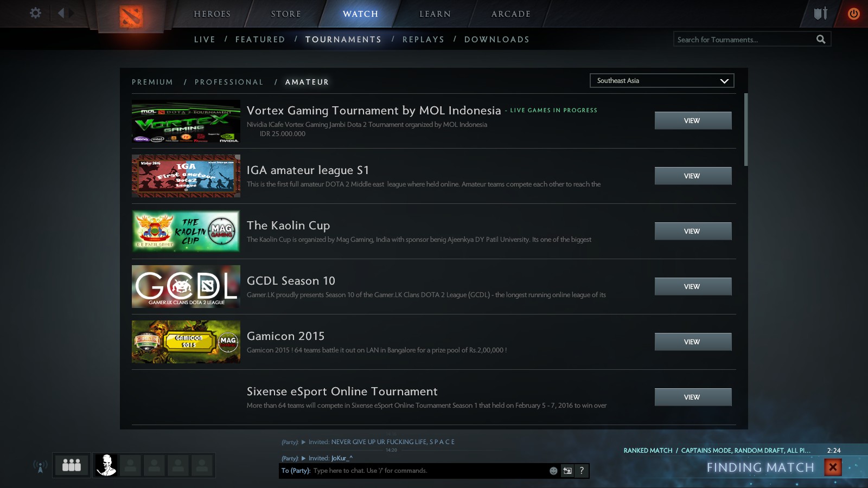
Task: Click the invited JoKur_^ chat name
Action: coord(342,458)
